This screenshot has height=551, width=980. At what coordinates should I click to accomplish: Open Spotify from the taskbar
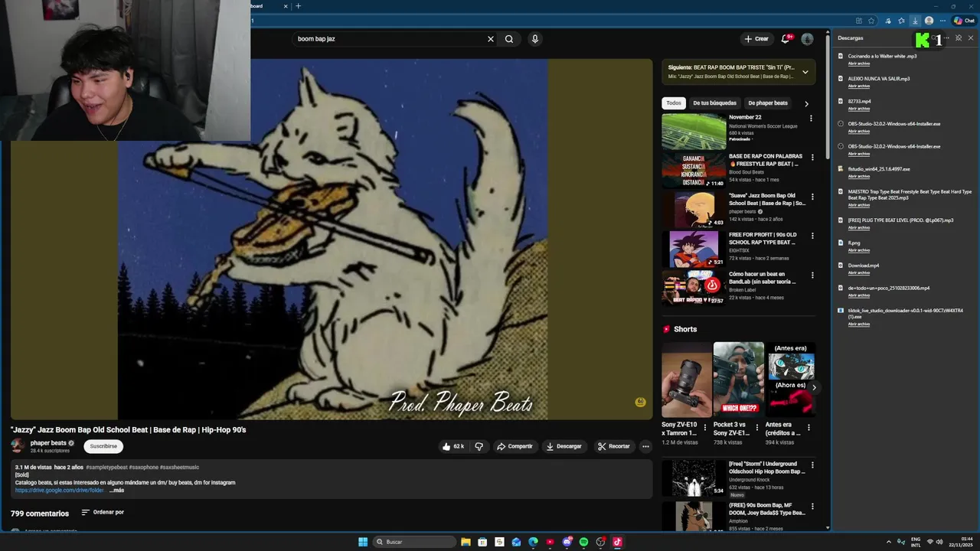click(583, 542)
